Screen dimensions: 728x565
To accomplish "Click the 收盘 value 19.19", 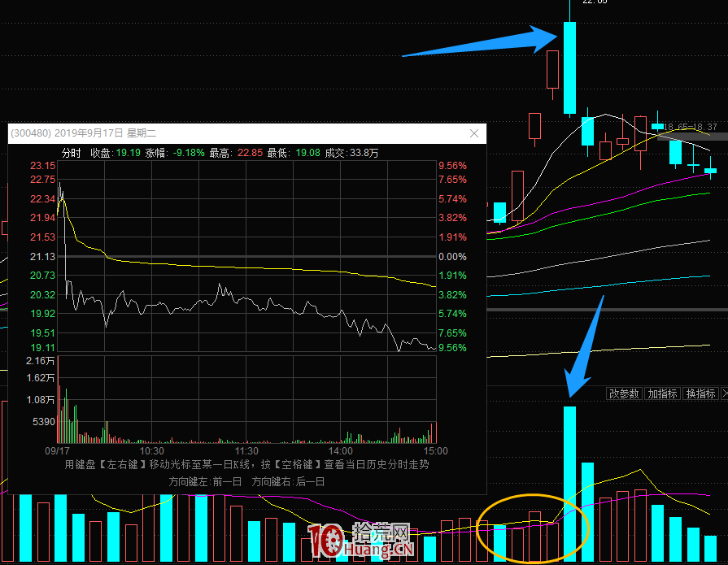I will coord(129,153).
